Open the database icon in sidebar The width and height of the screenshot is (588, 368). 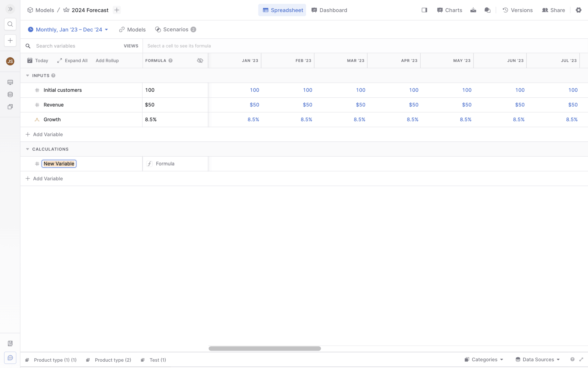pyautogui.click(x=10, y=94)
